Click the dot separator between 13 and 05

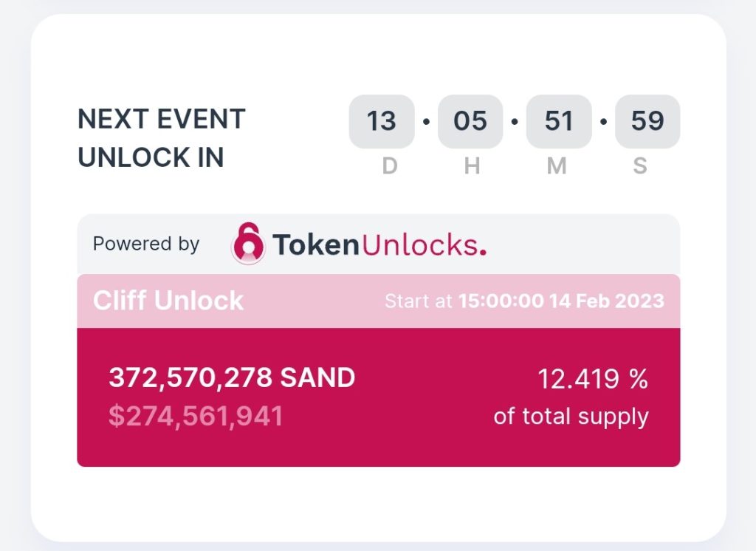(x=426, y=121)
